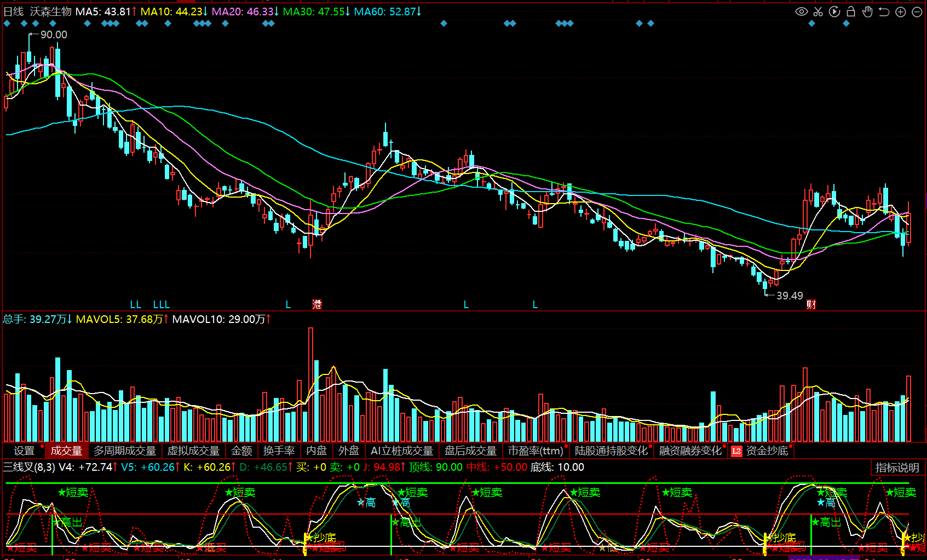The height and width of the screenshot is (560, 927).
Task: Click the red 港 marker icon
Action: click(x=317, y=304)
